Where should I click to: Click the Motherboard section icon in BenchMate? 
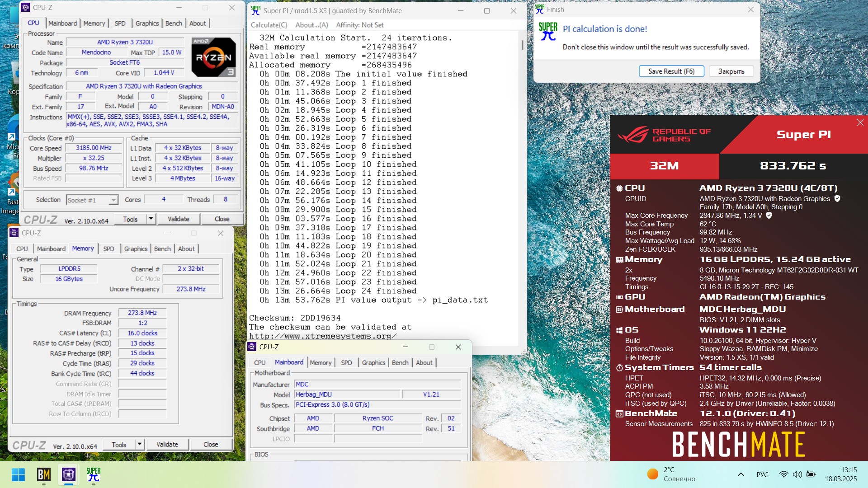(619, 309)
